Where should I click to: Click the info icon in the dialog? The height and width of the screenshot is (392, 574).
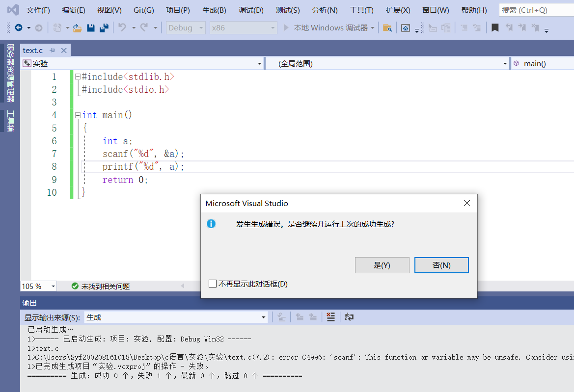(x=211, y=224)
